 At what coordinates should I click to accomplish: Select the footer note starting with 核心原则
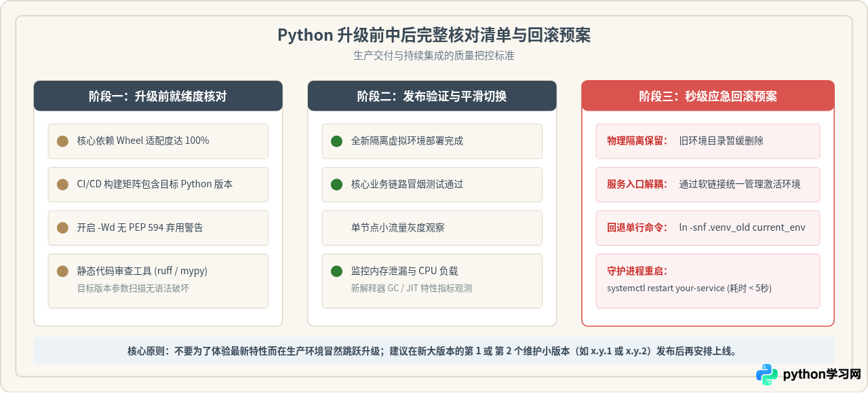coord(432,352)
